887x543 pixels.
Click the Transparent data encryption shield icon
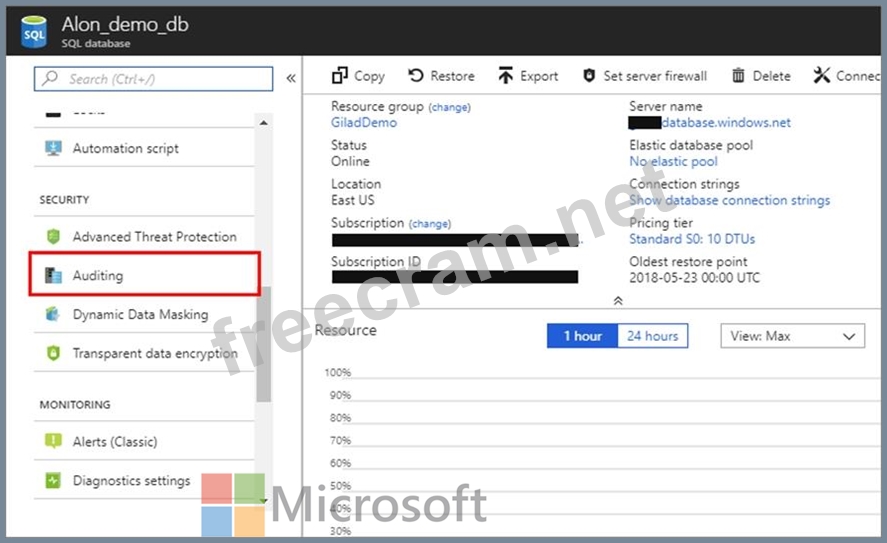point(53,353)
